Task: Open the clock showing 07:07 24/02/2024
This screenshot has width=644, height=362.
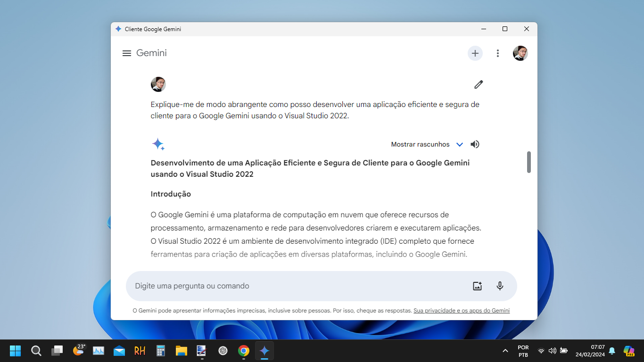Action: click(x=590, y=351)
